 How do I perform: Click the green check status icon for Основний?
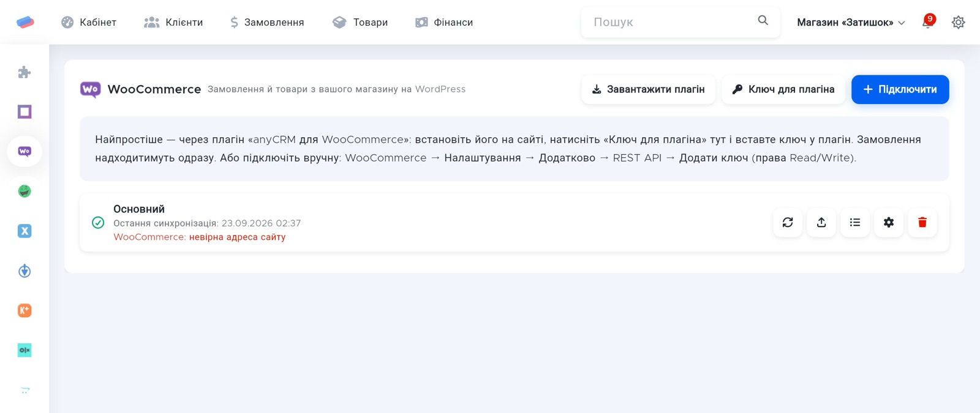98,223
